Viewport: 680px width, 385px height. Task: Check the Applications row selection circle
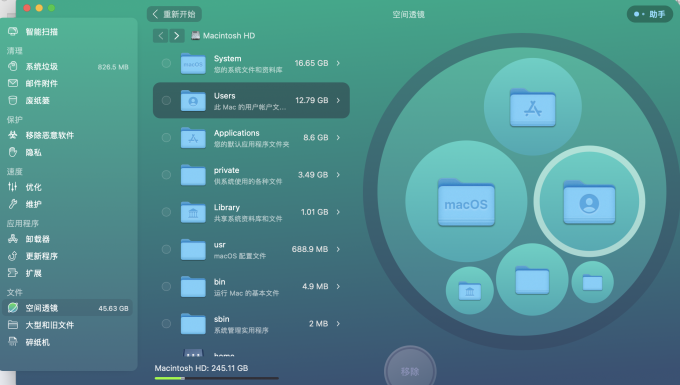tap(166, 137)
